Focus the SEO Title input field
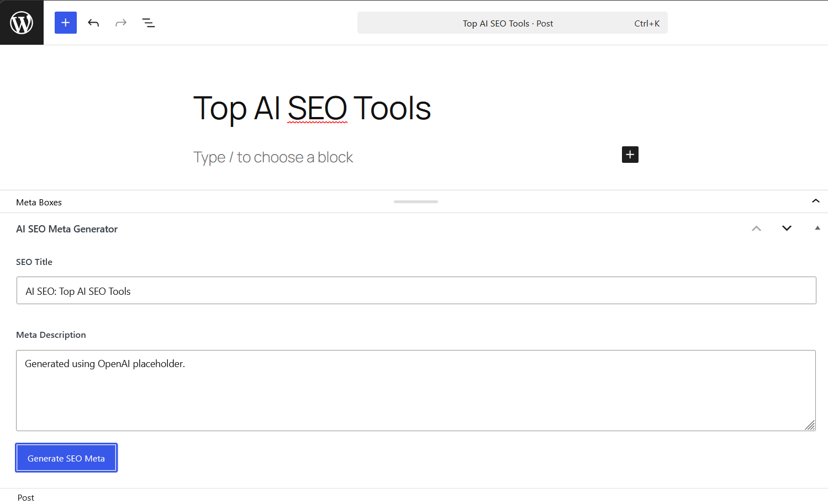 pos(416,290)
